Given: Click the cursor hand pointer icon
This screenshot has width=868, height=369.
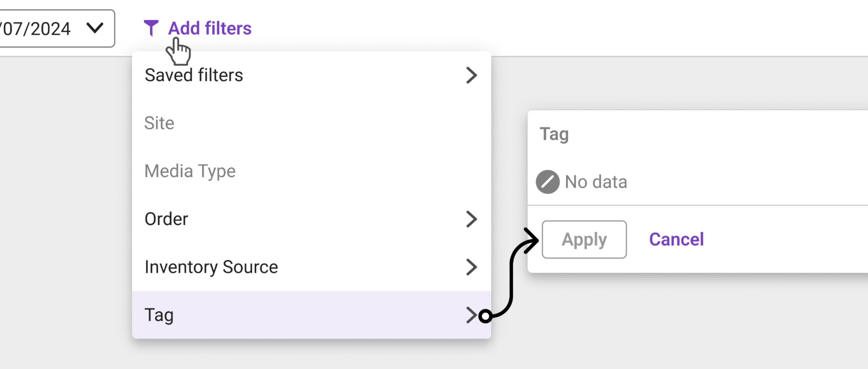Looking at the screenshot, I should [180, 53].
